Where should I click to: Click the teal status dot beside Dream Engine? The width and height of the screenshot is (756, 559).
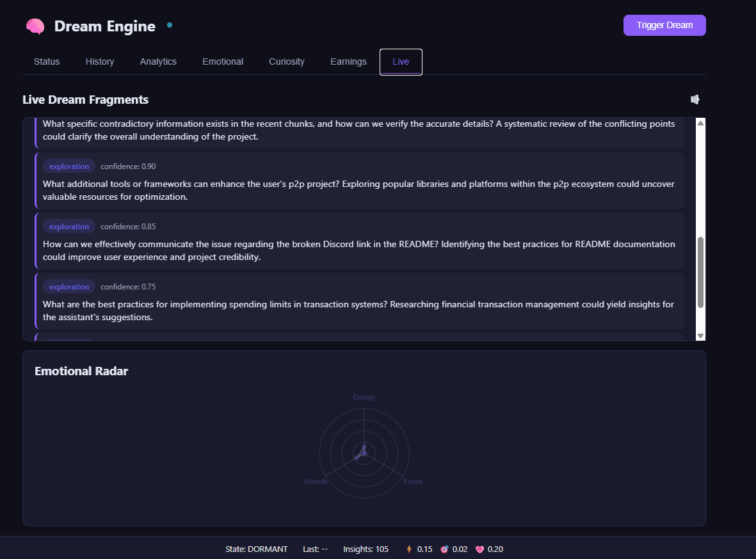tap(170, 25)
